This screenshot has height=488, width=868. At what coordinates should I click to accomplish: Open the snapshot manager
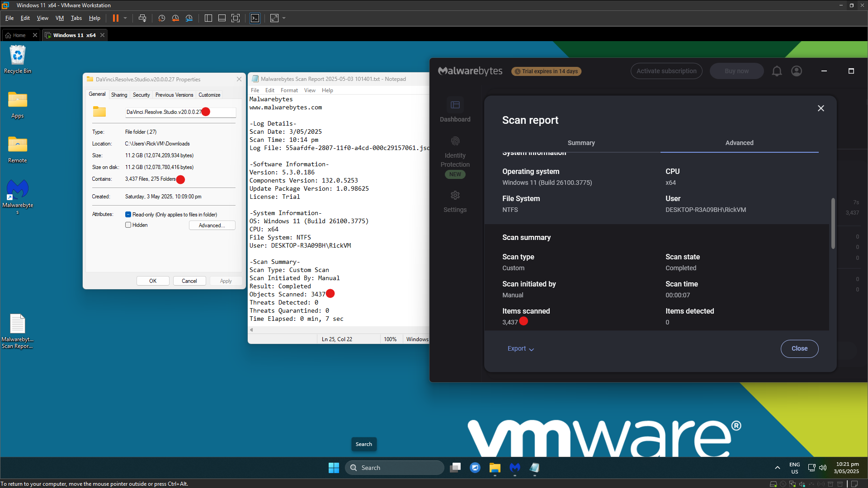coord(189,18)
